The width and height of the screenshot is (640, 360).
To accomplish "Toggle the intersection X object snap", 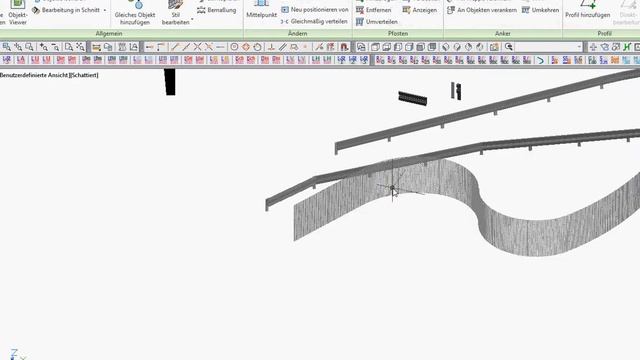I will click(197, 47).
